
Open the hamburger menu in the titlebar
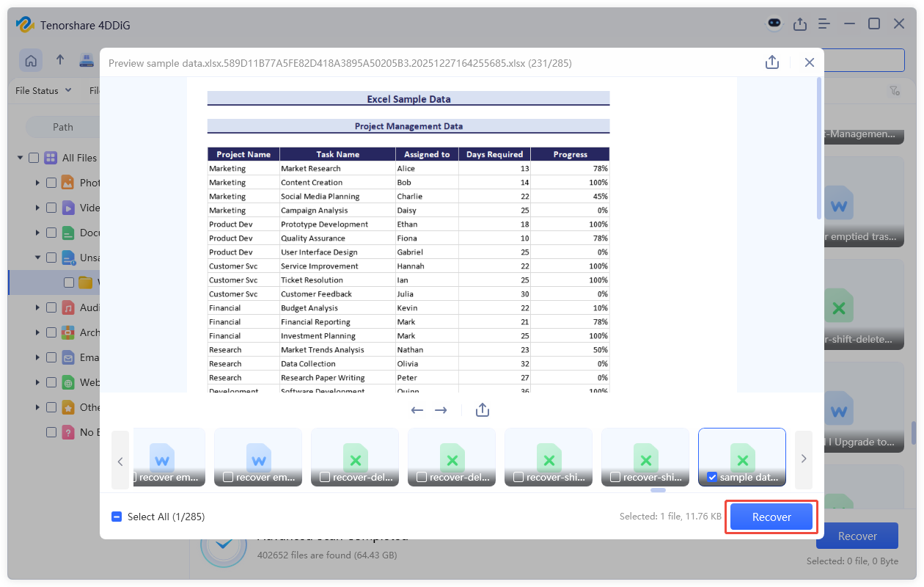pos(824,23)
